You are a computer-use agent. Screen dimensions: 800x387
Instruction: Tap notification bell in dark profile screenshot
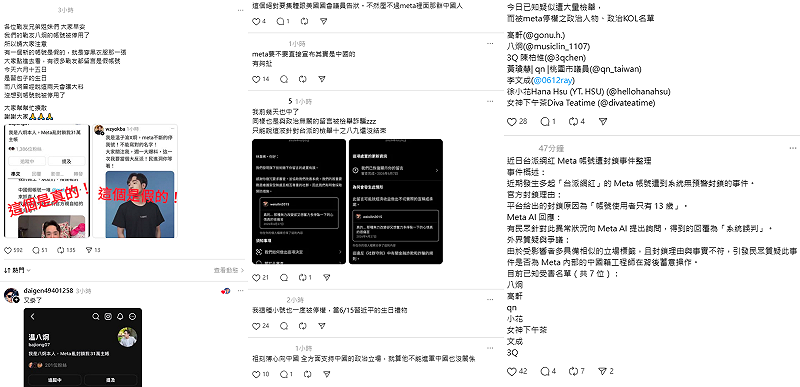(x=120, y=317)
